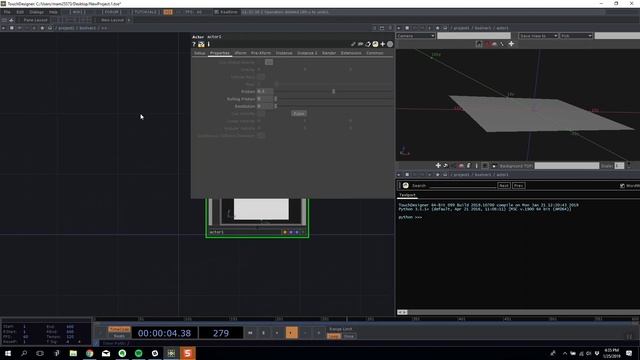Click the rotate arrow icon in the viewer's bottom toolbar
Screen dimensions: 640x360
[x=445, y=165]
